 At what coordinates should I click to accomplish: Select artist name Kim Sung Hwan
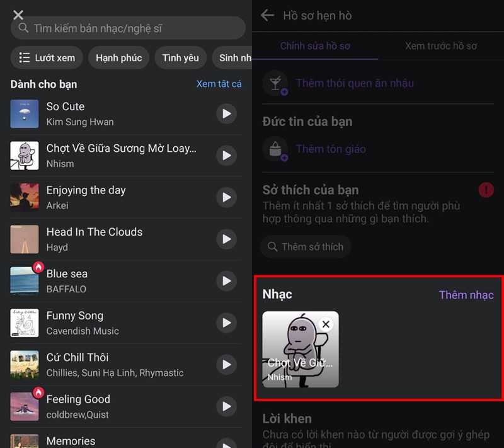click(80, 122)
